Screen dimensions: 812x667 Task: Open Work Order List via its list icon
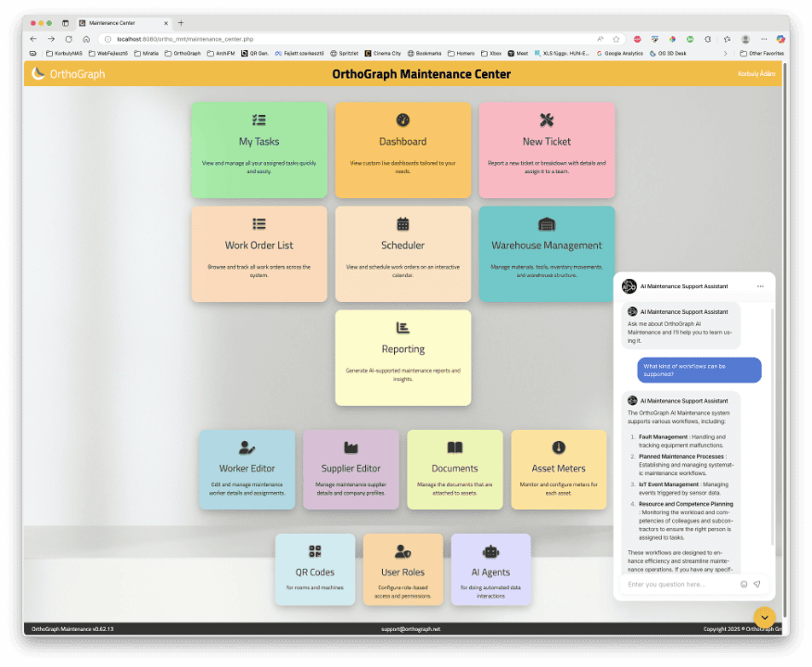pyautogui.click(x=259, y=224)
